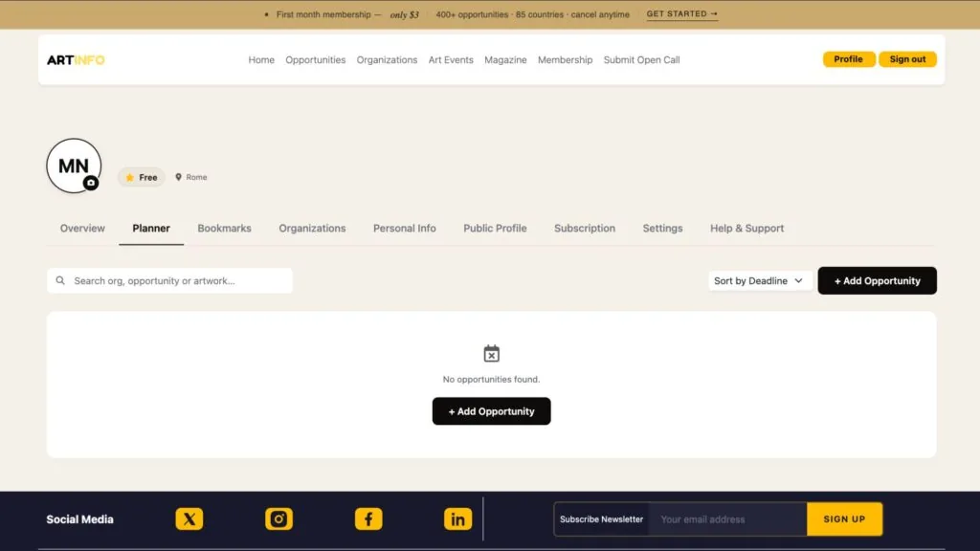The height and width of the screenshot is (551, 980).
Task: Click the Rome location pin icon
Action: (x=179, y=177)
